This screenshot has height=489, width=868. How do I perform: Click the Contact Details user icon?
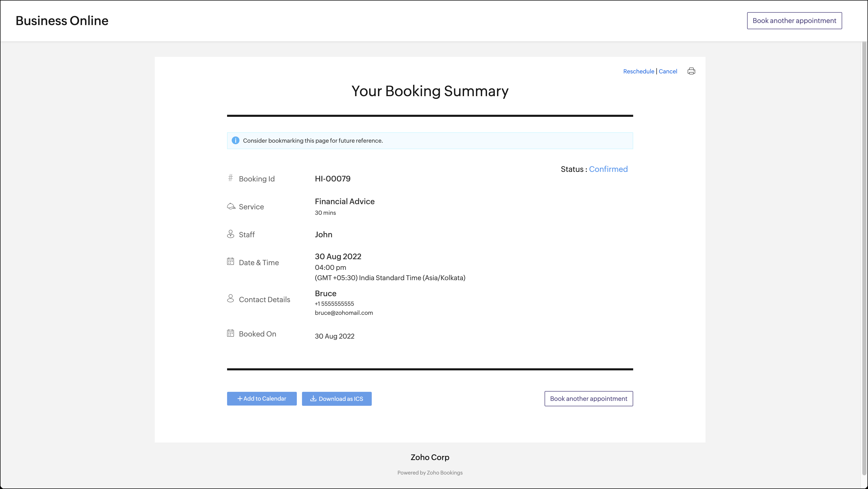230,298
